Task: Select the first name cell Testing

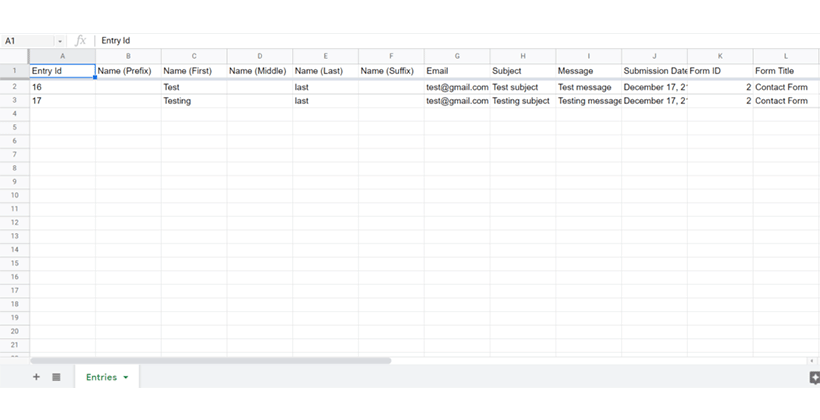Action: pos(194,101)
